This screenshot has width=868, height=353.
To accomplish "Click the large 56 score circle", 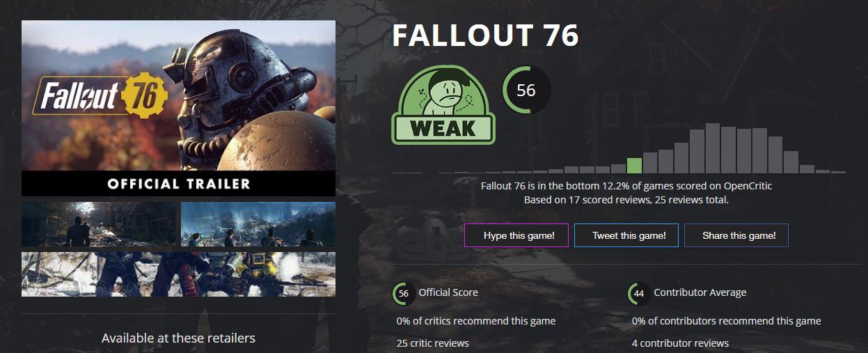I will [x=526, y=91].
